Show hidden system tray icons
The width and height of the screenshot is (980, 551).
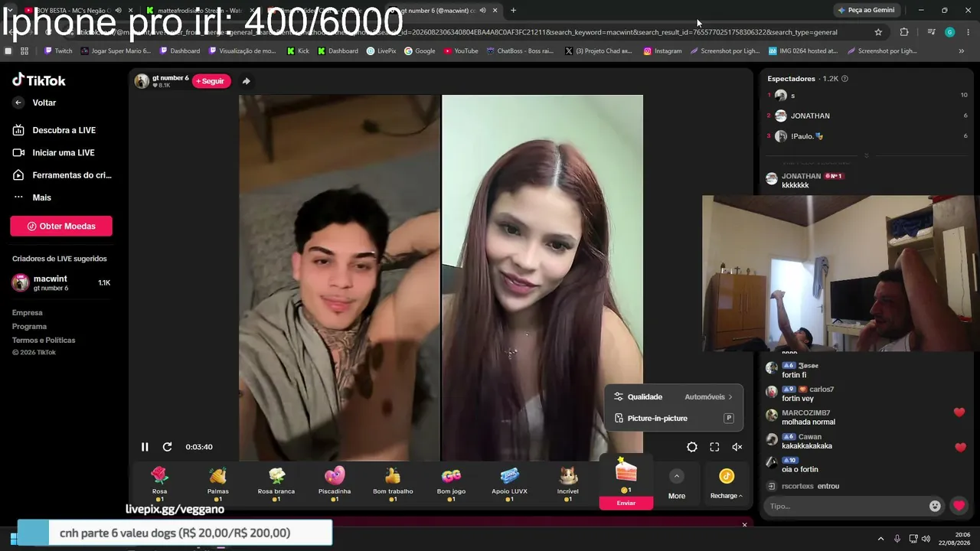pyautogui.click(x=880, y=539)
